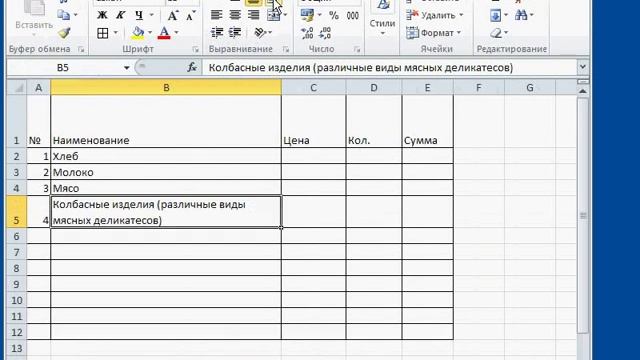Open Alignment (Выравнивание) dialog launcher

click(x=286, y=49)
